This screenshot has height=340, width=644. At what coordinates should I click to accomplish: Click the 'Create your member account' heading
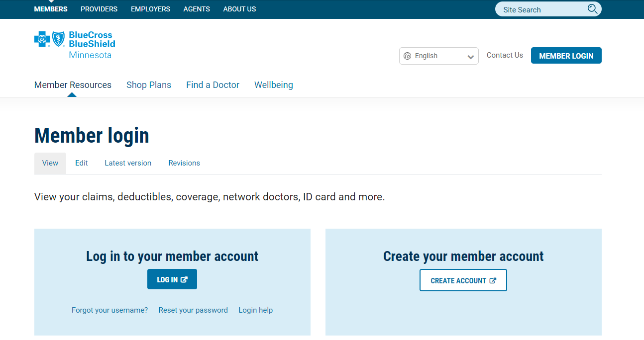pyautogui.click(x=463, y=256)
